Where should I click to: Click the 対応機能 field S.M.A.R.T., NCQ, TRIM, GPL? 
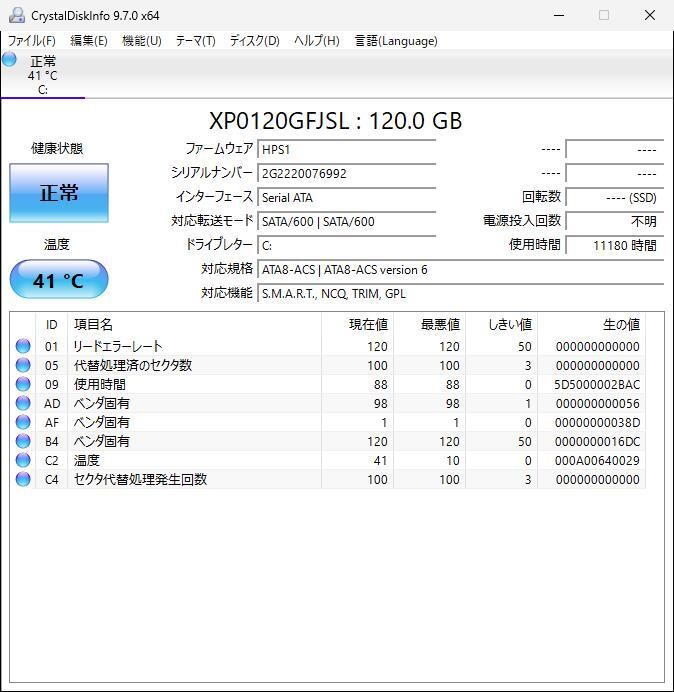[460, 293]
